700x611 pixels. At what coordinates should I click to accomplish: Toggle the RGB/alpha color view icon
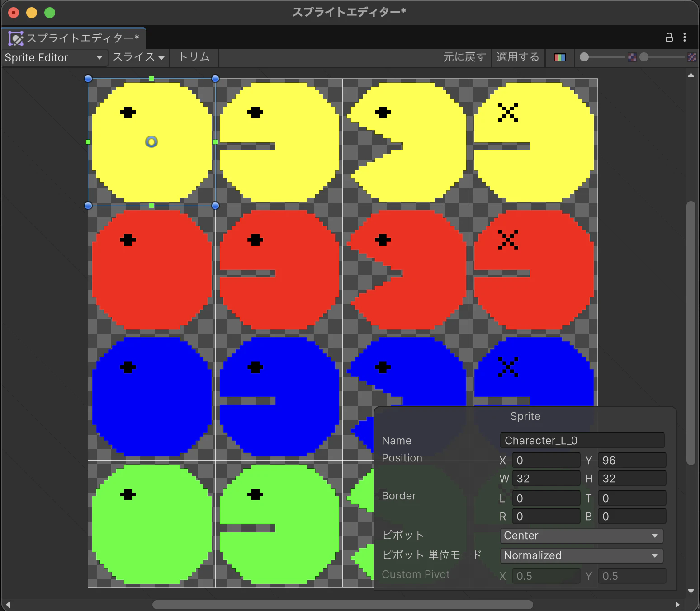560,57
